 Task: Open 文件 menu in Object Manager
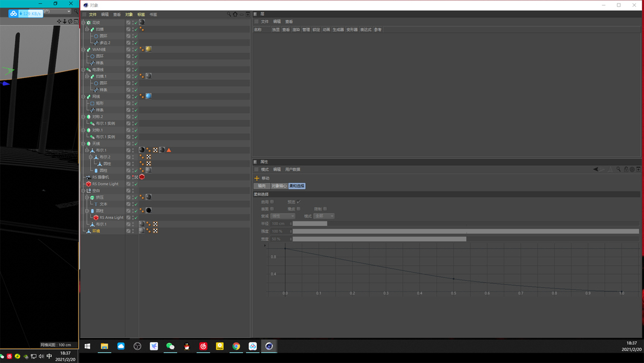(x=93, y=15)
